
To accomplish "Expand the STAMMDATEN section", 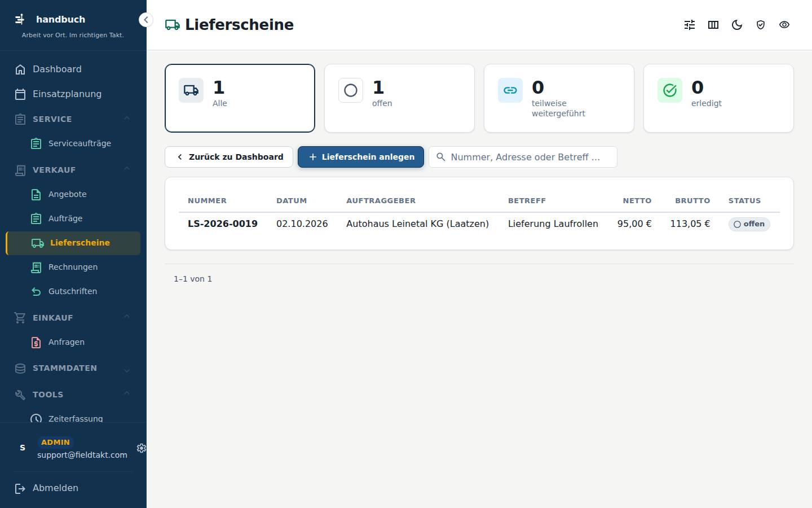I will pyautogui.click(x=73, y=369).
